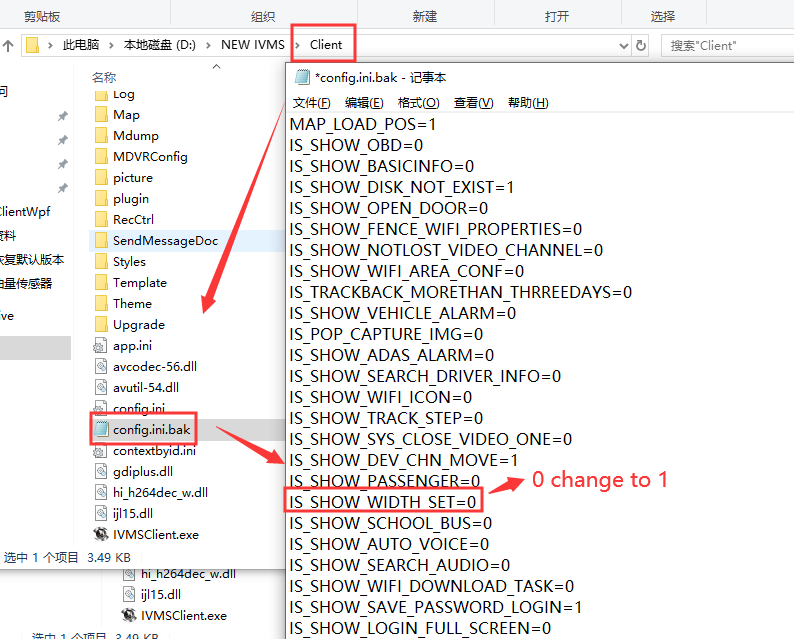Select the Map folder icon

(x=101, y=114)
